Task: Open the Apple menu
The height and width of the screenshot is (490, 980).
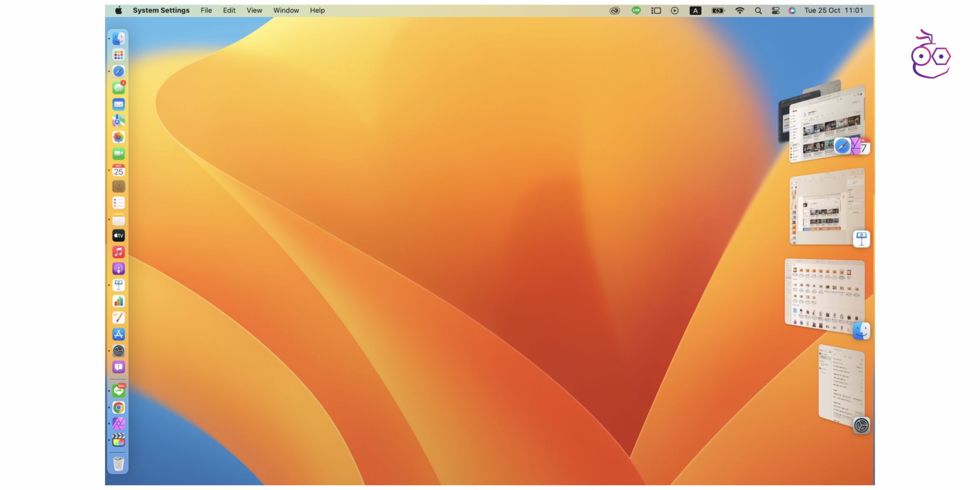Action: point(119,11)
